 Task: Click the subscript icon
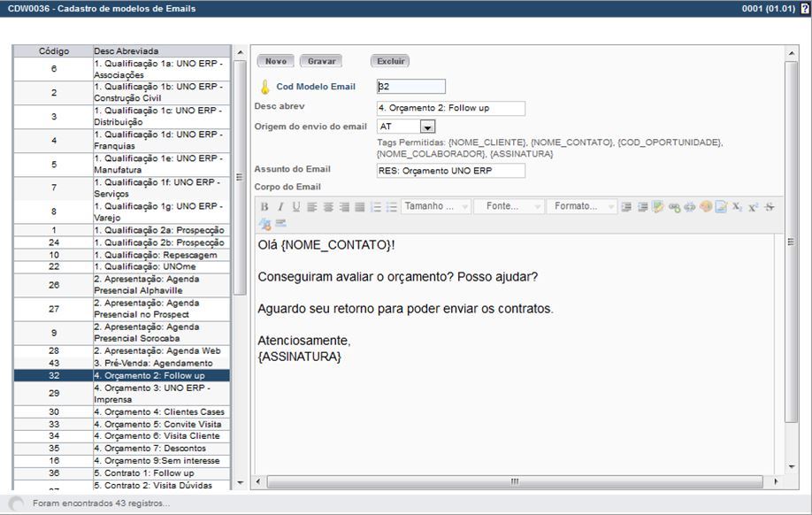(737, 207)
